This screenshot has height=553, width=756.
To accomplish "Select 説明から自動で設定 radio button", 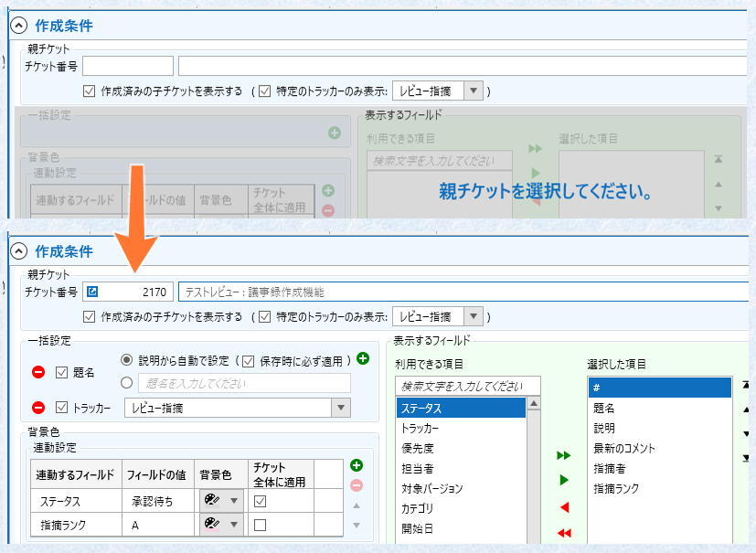I will click(x=127, y=359).
